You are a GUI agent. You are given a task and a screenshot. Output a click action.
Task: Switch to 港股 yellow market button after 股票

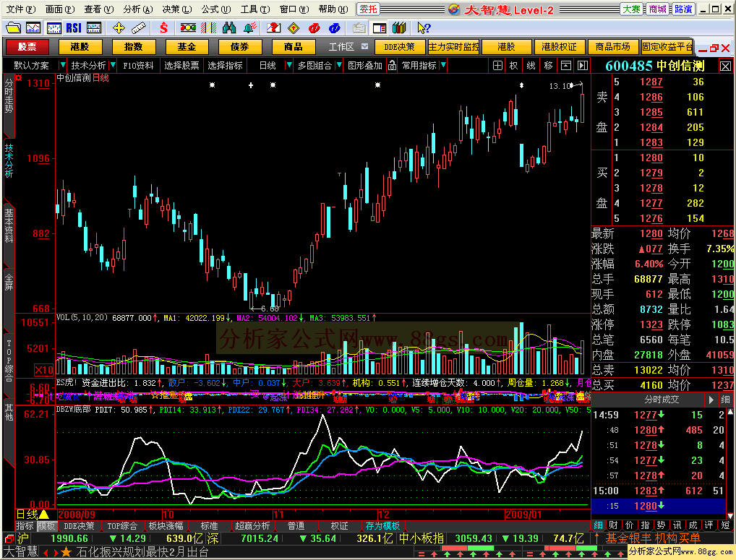click(80, 47)
